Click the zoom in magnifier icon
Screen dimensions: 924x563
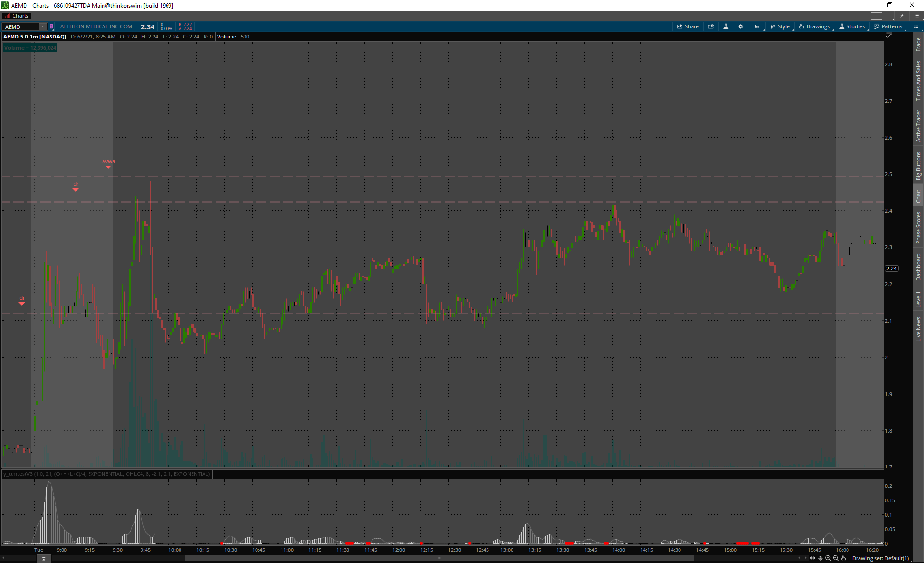click(x=828, y=558)
